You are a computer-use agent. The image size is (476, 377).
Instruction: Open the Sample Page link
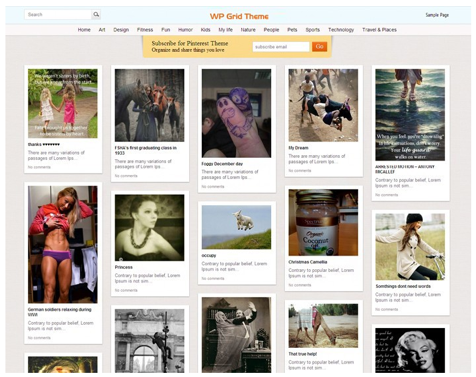(437, 15)
